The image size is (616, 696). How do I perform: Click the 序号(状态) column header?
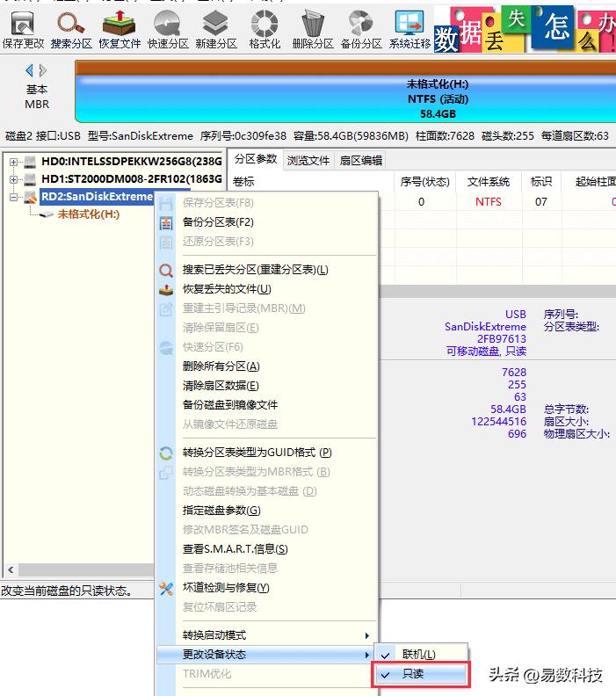click(x=424, y=182)
